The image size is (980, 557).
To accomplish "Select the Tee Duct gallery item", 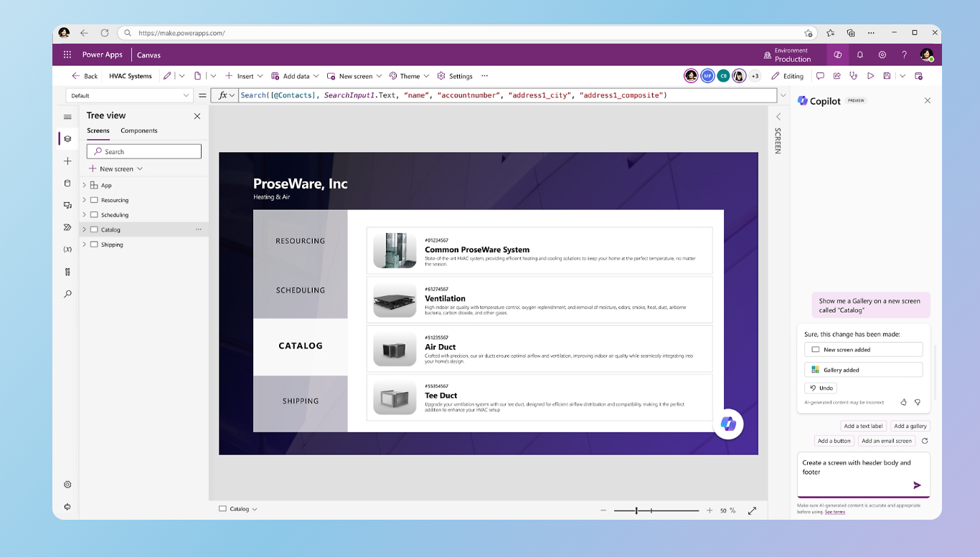I will click(540, 397).
